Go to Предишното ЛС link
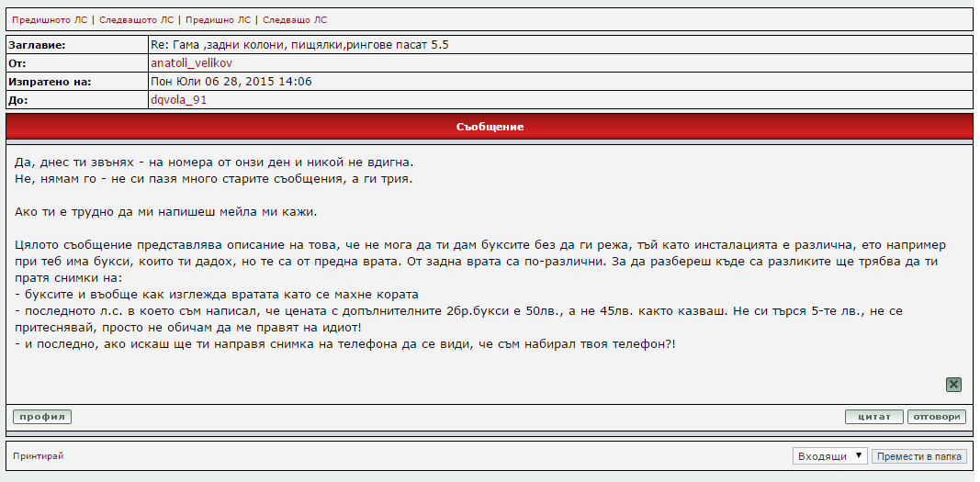The height and width of the screenshot is (482, 980). (x=51, y=19)
